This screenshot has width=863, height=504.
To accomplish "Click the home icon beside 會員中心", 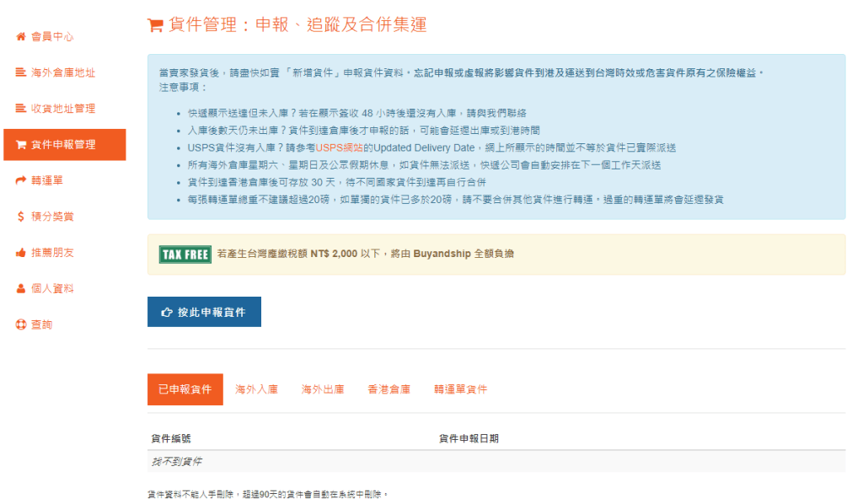I will [x=21, y=37].
